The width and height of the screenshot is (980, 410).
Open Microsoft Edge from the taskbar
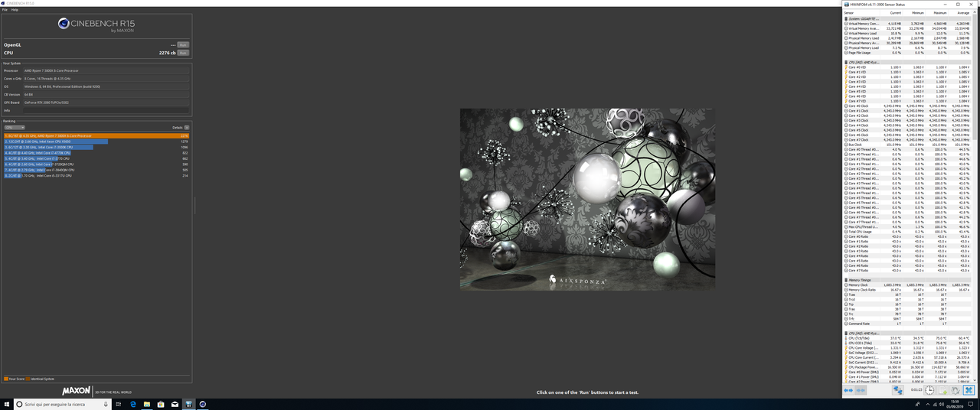[x=132, y=404]
